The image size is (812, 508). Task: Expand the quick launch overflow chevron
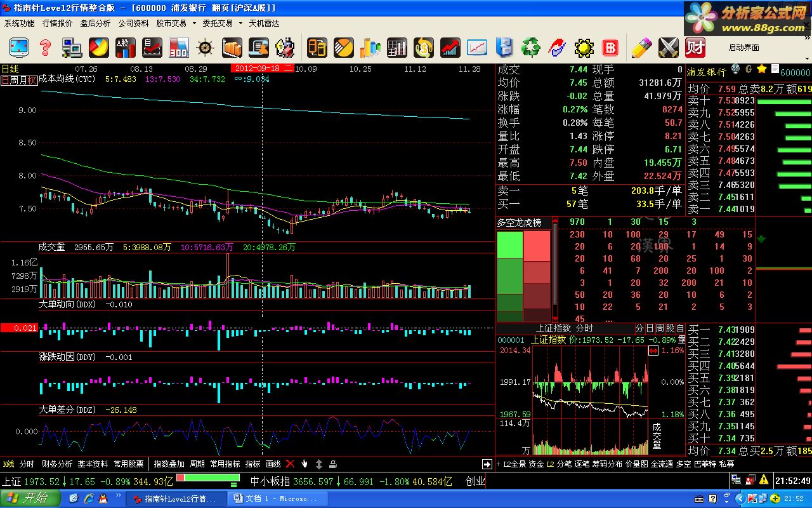(x=118, y=497)
